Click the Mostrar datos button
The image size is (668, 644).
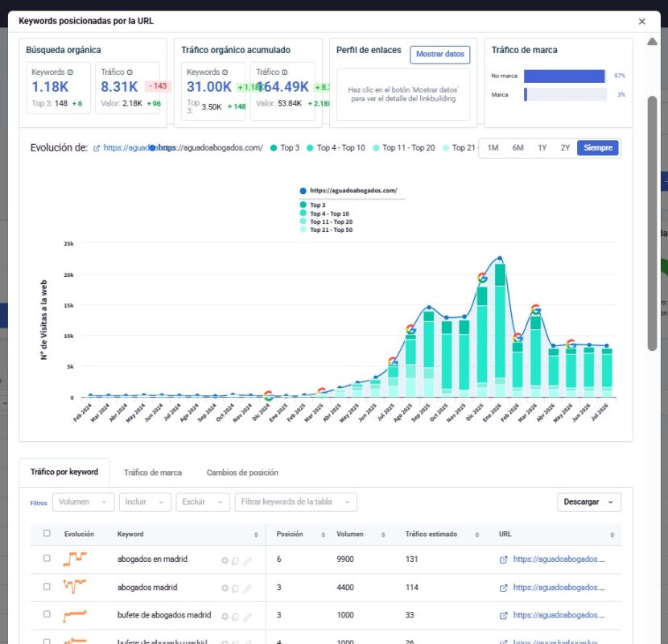click(x=439, y=55)
